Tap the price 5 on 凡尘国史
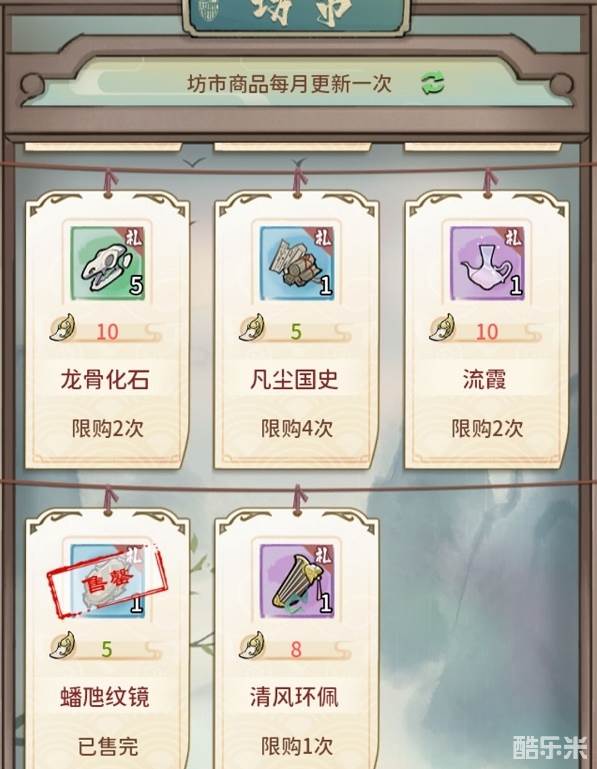This screenshot has width=597, height=769. click(x=296, y=332)
